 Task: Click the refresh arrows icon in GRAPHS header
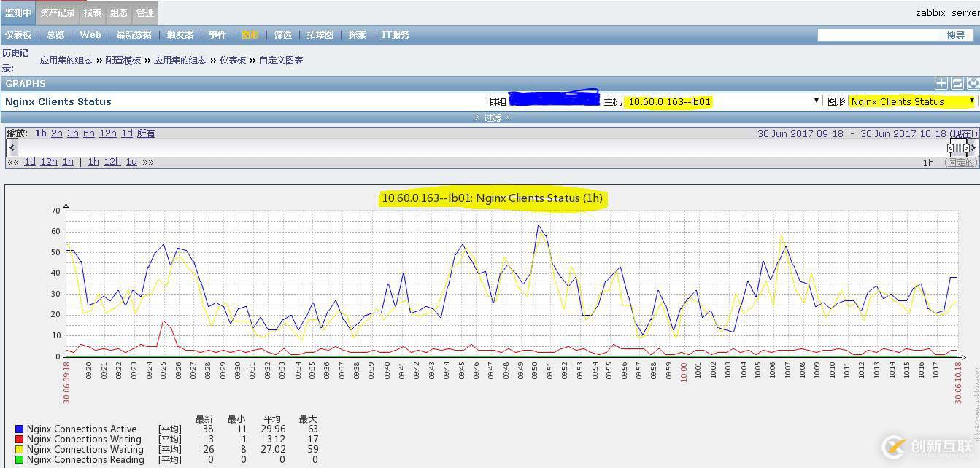click(x=957, y=84)
